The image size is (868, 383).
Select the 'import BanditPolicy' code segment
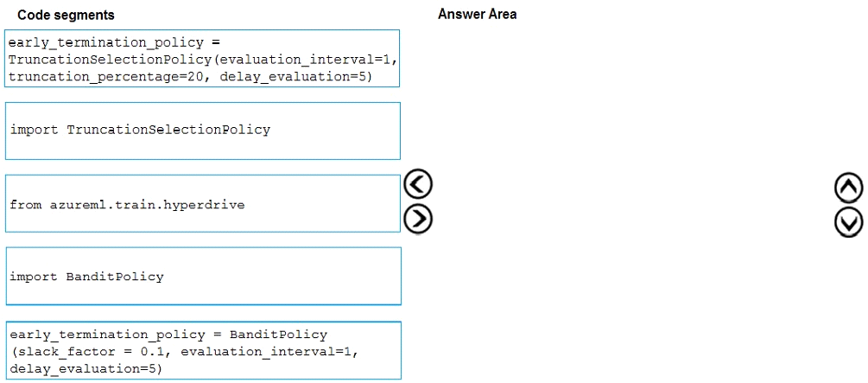[x=203, y=276]
